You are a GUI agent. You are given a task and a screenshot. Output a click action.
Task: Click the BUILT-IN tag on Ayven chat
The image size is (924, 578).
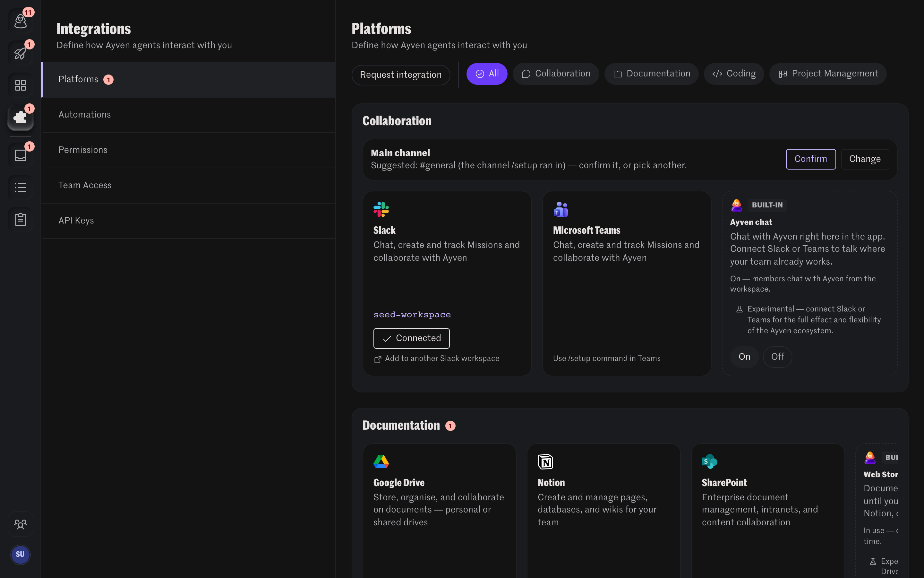click(x=767, y=205)
